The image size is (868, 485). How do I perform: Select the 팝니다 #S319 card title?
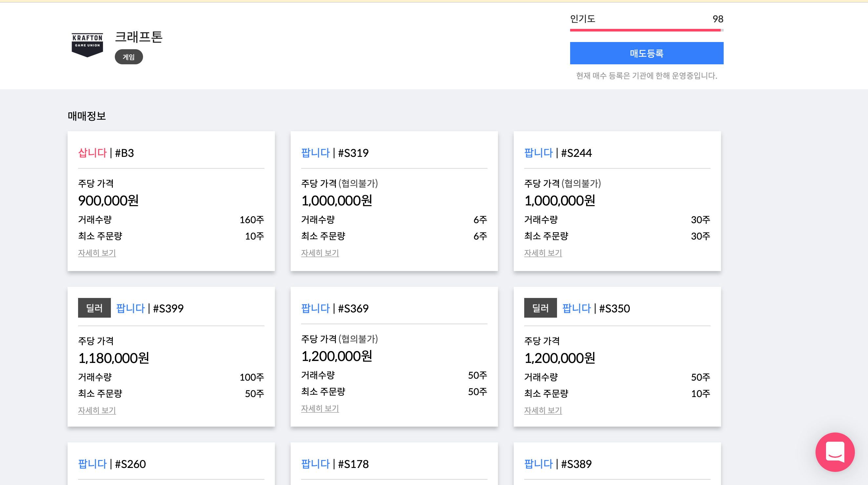point(335,153)
